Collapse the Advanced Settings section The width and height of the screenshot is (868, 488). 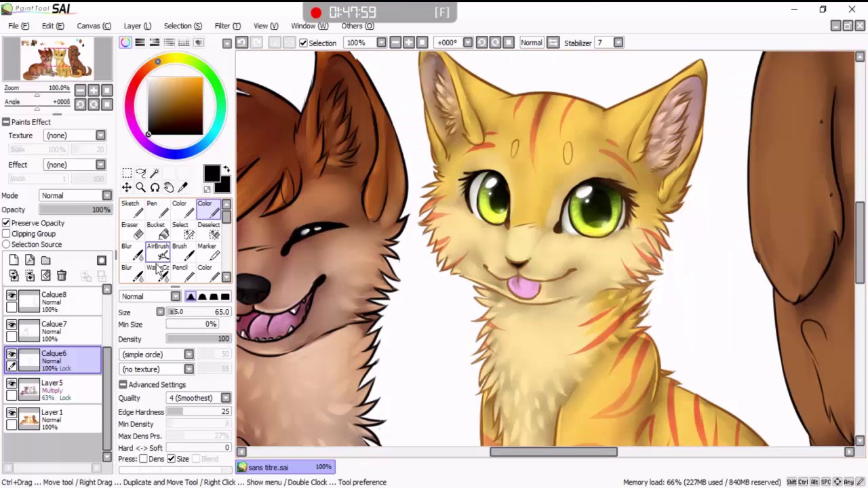123,384
